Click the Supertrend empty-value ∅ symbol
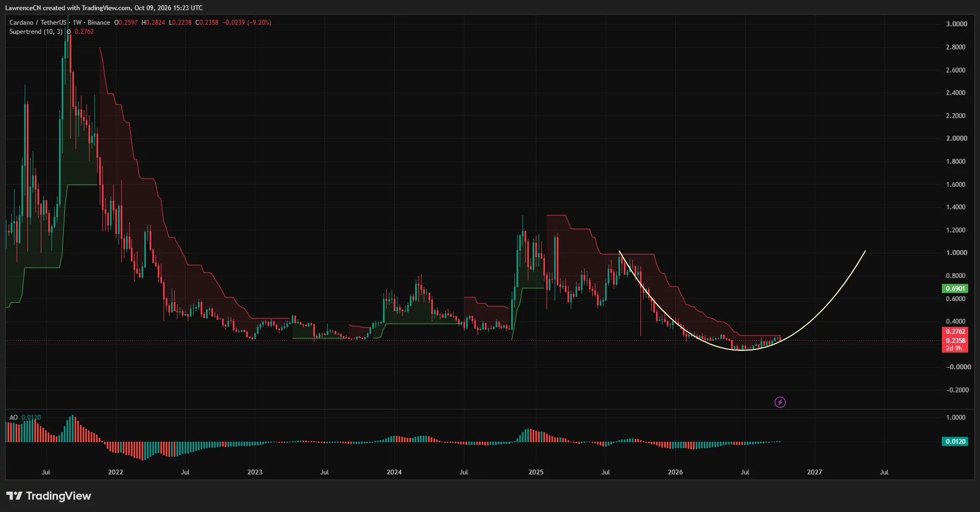This screenshot has height=512, width=980. [x=69, y=32]
